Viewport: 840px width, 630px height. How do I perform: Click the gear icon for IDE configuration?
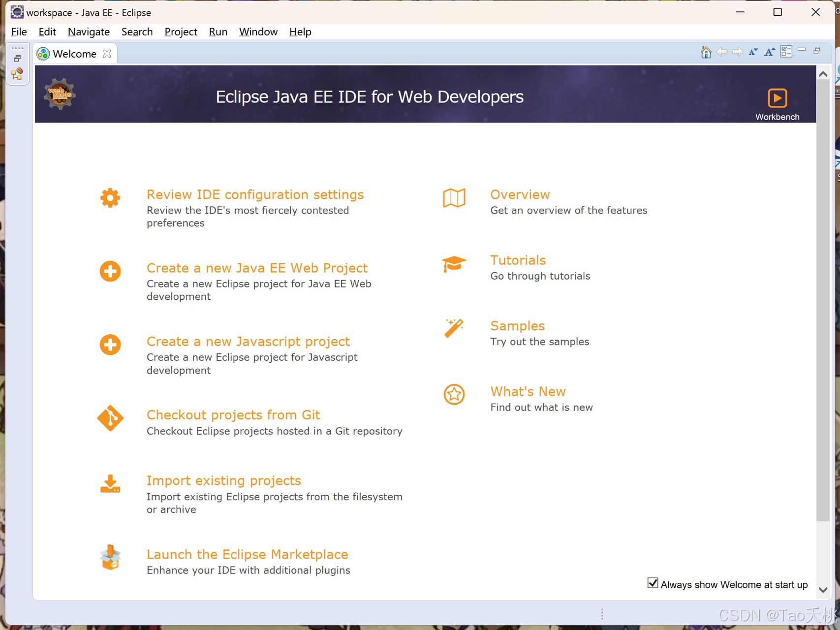click(x=110, y=198)
